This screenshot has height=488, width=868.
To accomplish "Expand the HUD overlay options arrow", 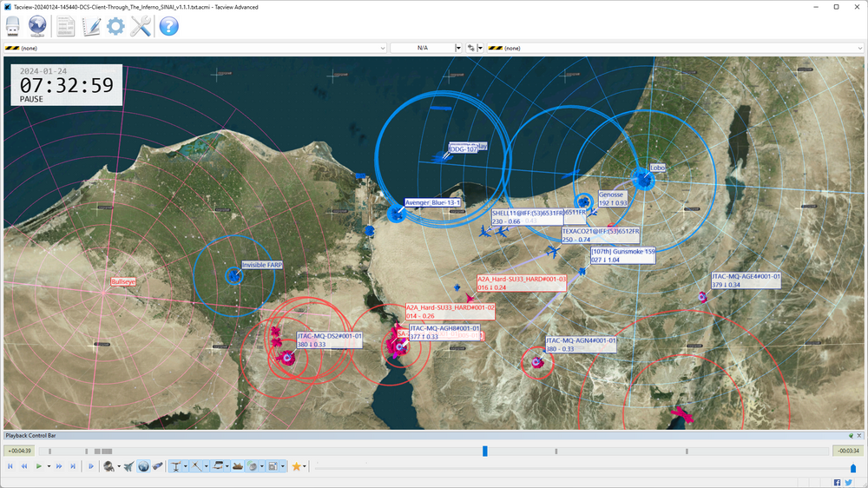I will 283,467.
